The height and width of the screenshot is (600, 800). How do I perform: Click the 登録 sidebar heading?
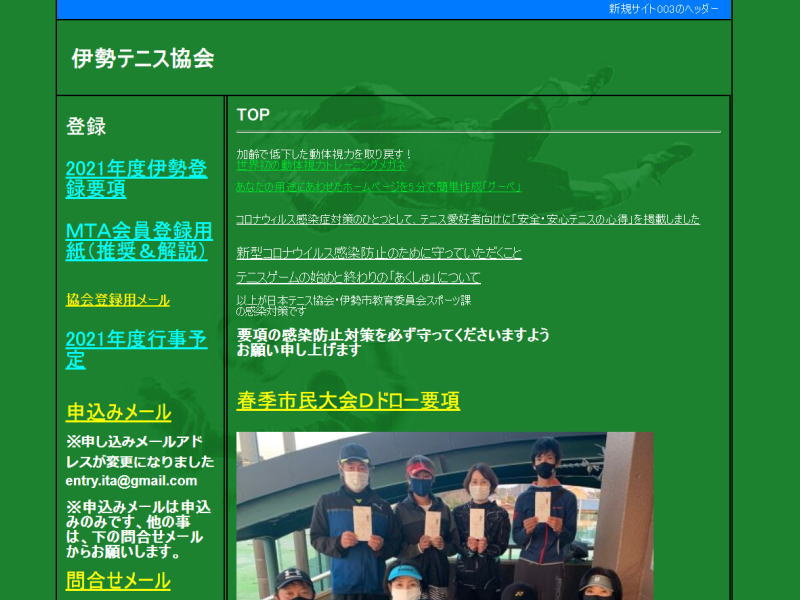[x=86, y=127]
